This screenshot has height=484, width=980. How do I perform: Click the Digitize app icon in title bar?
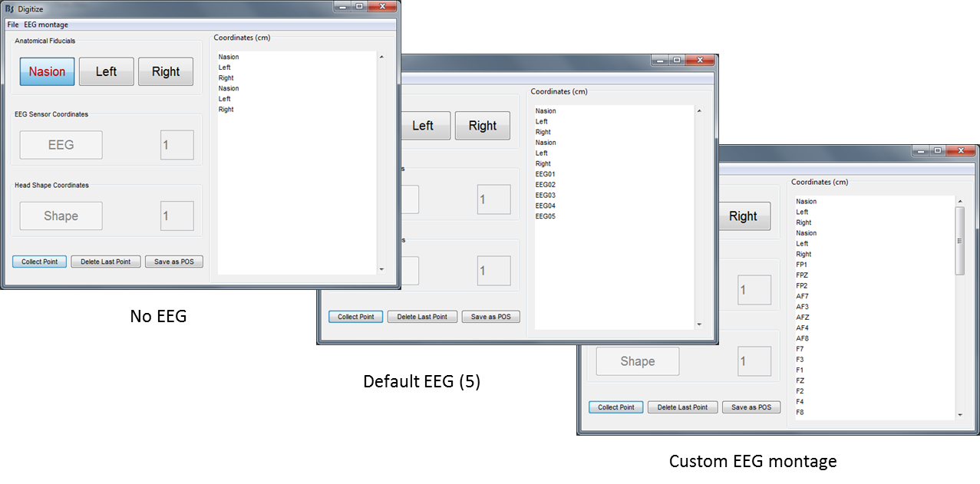[10, 8]
